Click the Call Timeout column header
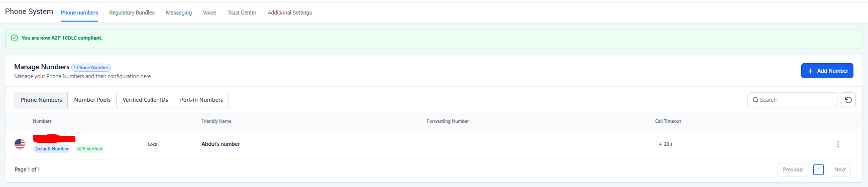868x187 pixels. pyautogui.click(x=668, y=121)
